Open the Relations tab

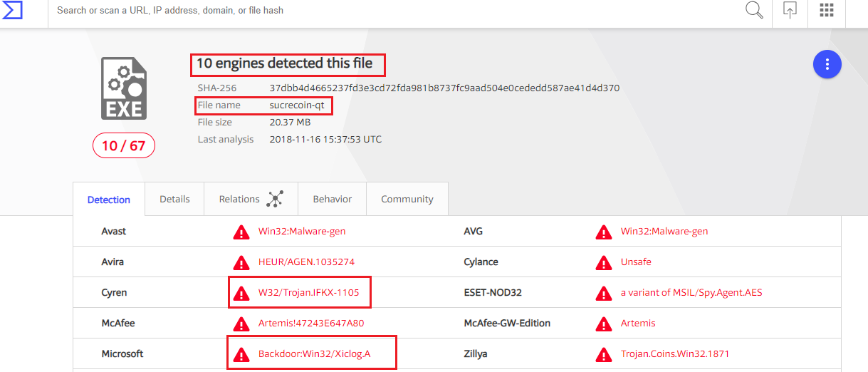point(251,200)
